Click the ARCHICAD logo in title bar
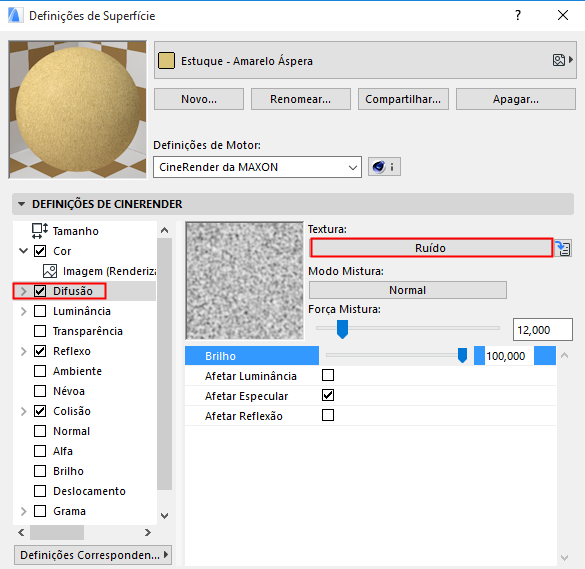 pos(15,15)
